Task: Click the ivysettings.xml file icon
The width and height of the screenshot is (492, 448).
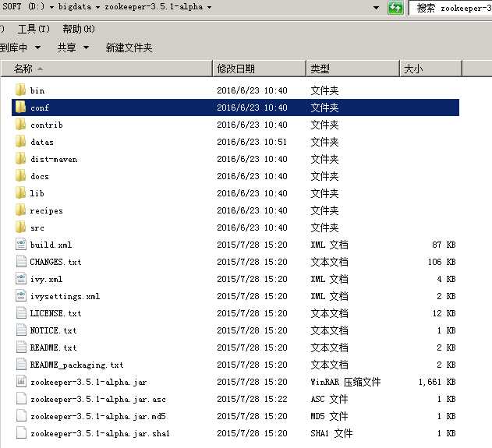Action: coord(21,295)
